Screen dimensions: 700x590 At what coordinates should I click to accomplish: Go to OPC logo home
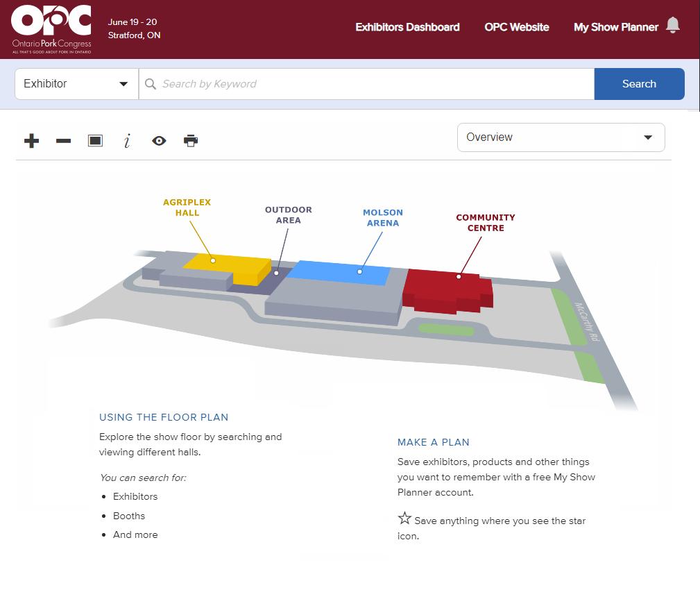(51, 29)
